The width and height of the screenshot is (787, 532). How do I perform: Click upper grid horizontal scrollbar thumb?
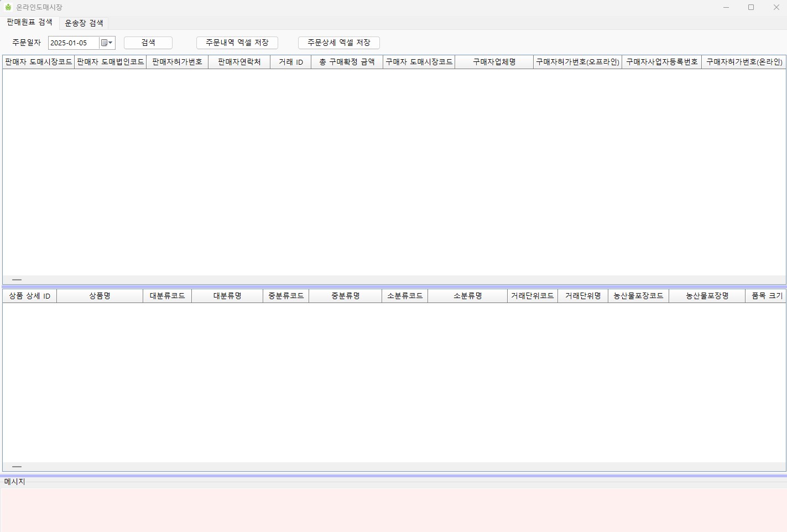point(17,280)
